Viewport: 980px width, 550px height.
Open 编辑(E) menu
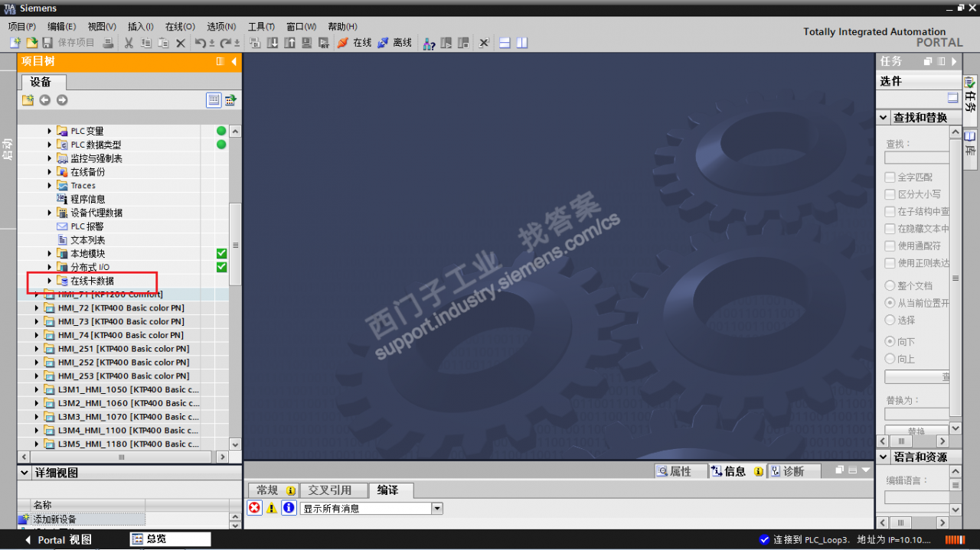point(62,27)
